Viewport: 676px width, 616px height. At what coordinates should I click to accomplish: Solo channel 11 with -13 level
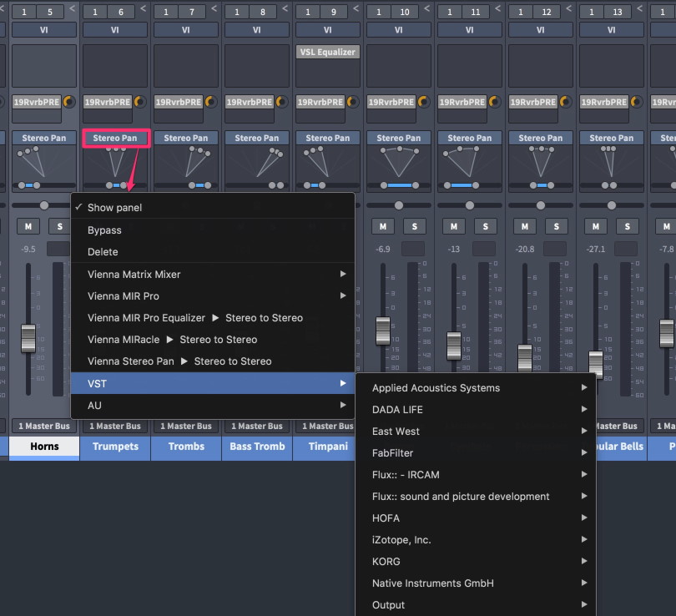pos(486,226)
